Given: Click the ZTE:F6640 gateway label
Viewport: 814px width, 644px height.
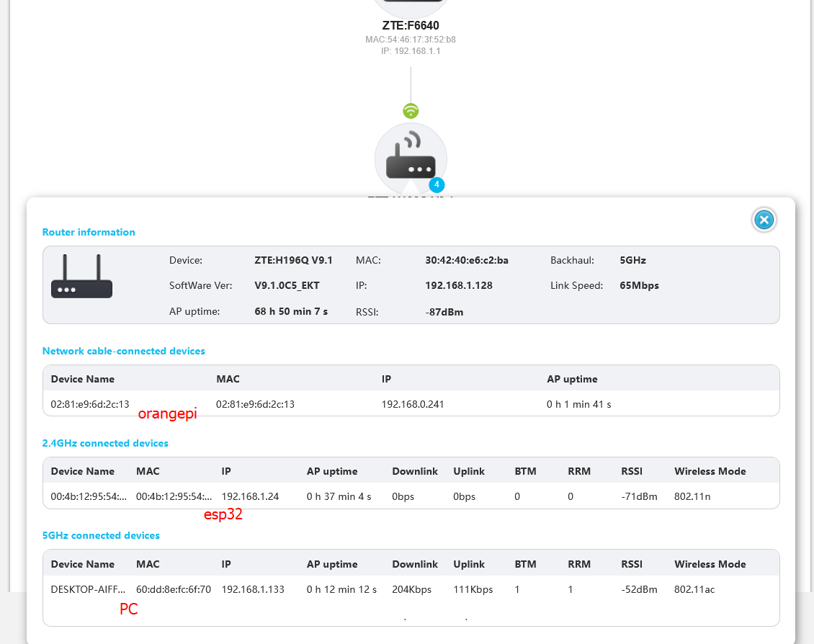Looking at the screenshot, I should (x=411, y=25).
